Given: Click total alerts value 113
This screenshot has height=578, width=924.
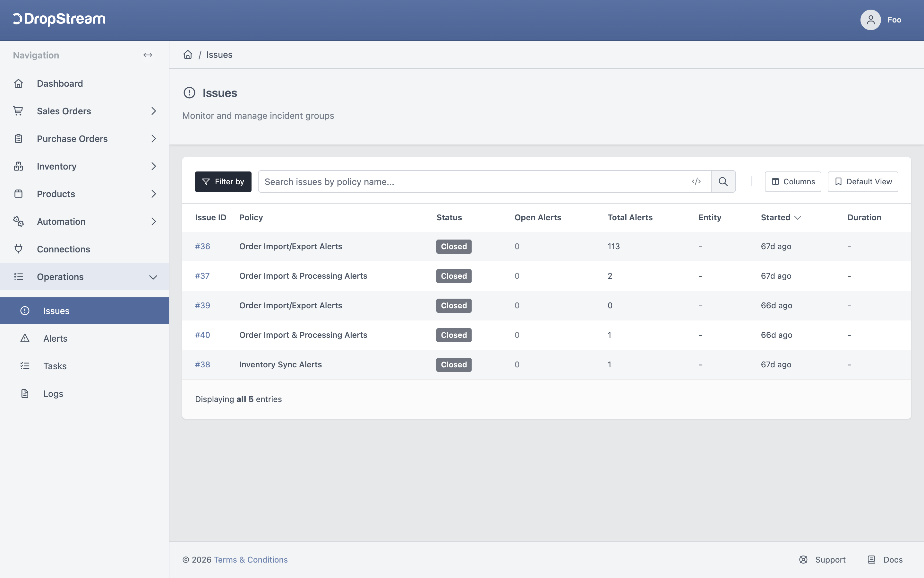Looking at the screenshot, I should point(613,247).
